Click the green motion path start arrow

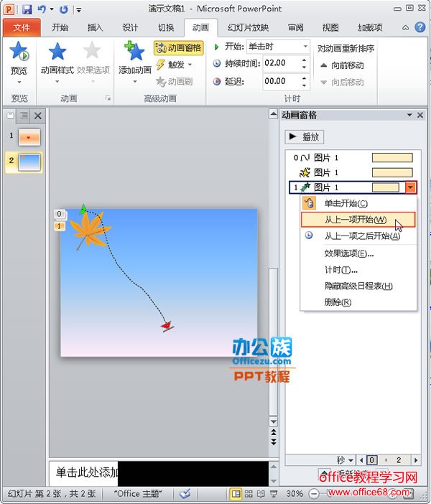point(83,209)
